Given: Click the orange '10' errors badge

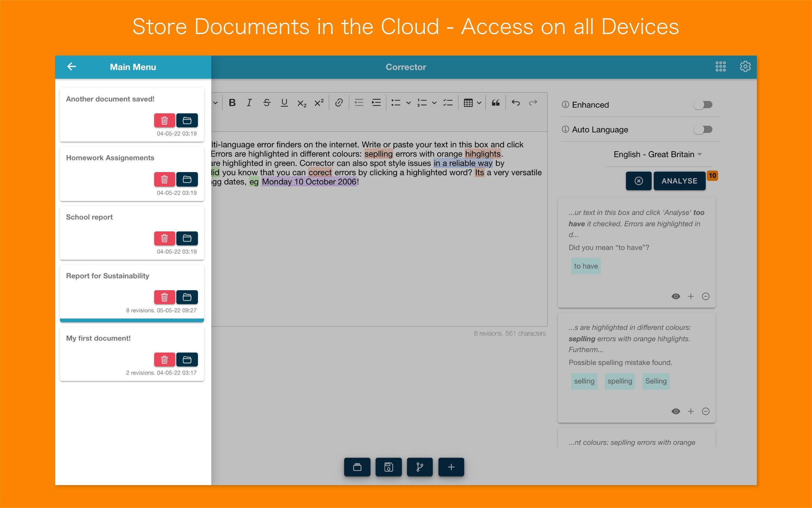Looking at the screenshot, I should 712,175.
